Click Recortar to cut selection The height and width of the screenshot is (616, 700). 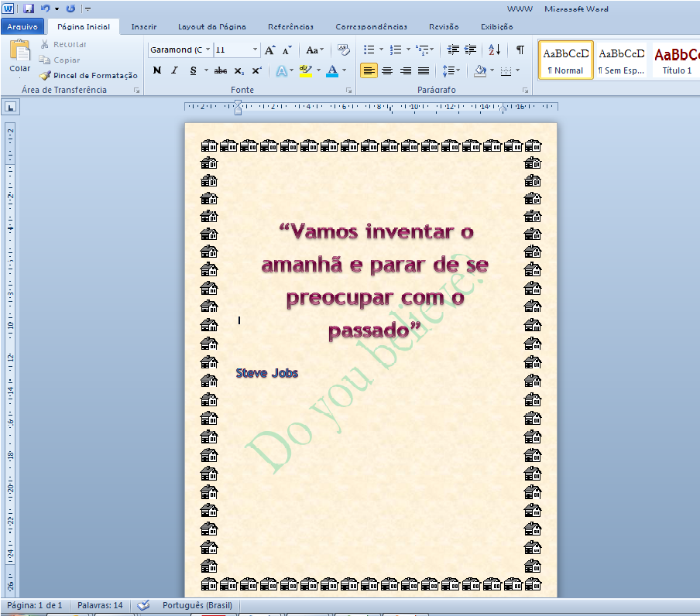63,44
